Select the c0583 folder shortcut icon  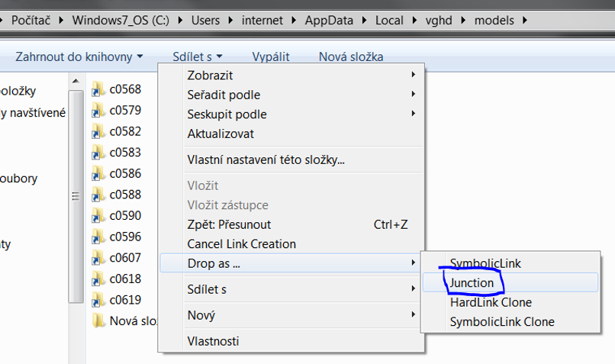click(98, 152)
